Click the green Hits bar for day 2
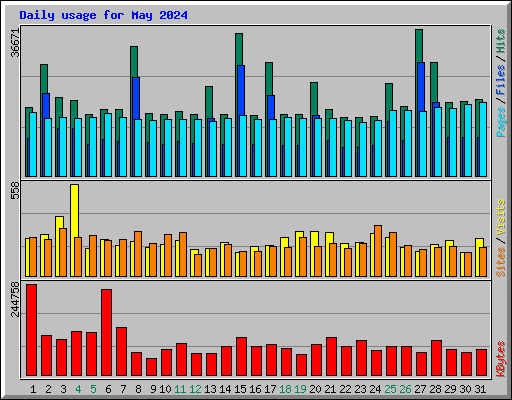Viewport: 512px width, 400px height. pyautogui.click(x=44, y=79)
